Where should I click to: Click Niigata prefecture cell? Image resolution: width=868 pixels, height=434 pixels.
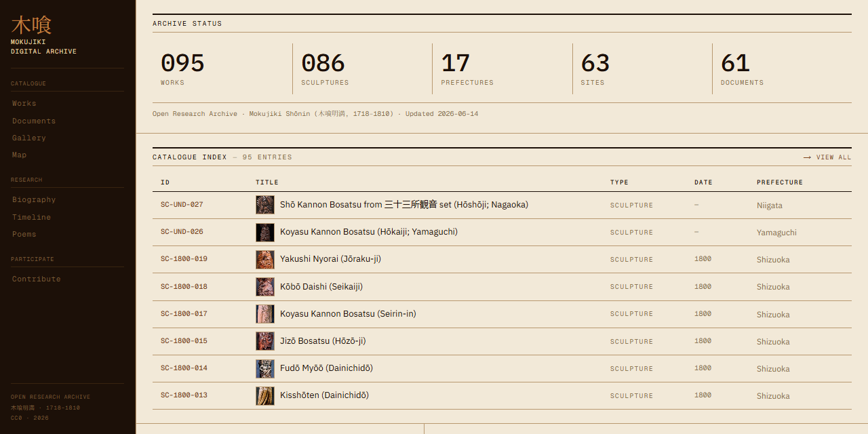[x=770, y=205]
